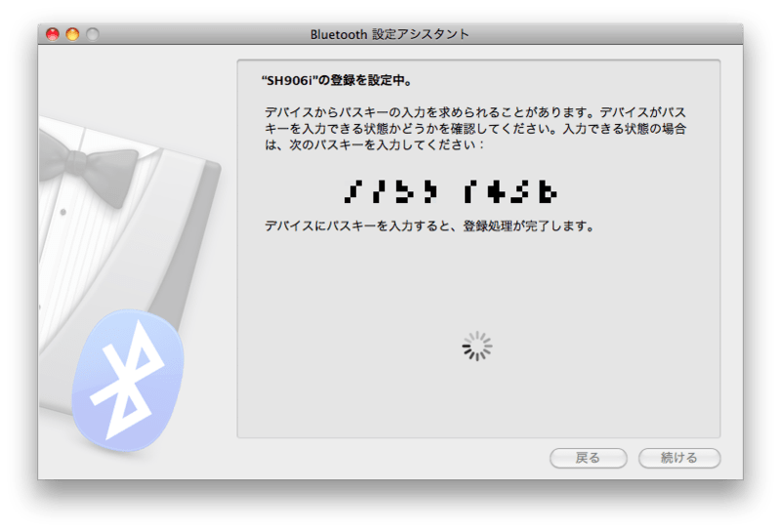Close the Bluetooth 設定アシスタント window
Screen dimensions: 781x532
(x=53, y=34)
